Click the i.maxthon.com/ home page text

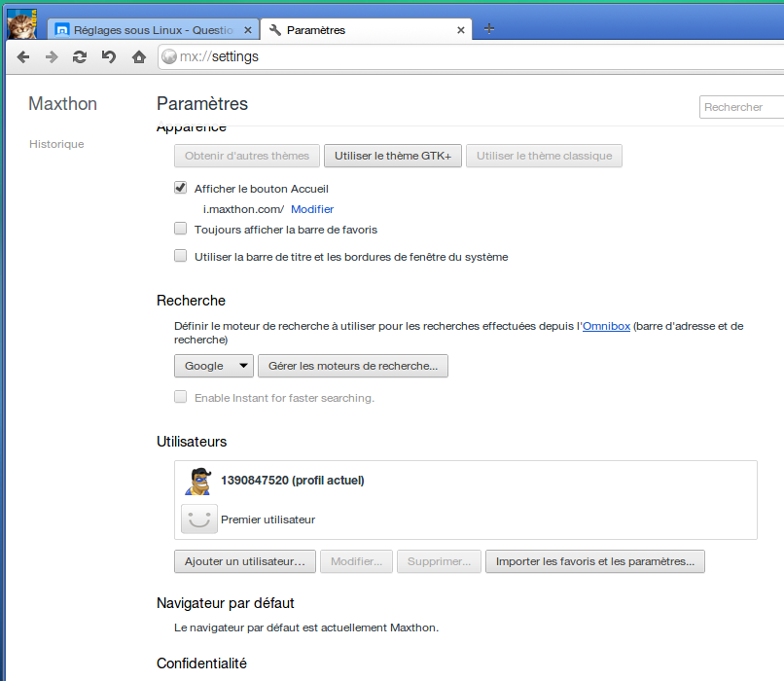[x=243, y=209]
